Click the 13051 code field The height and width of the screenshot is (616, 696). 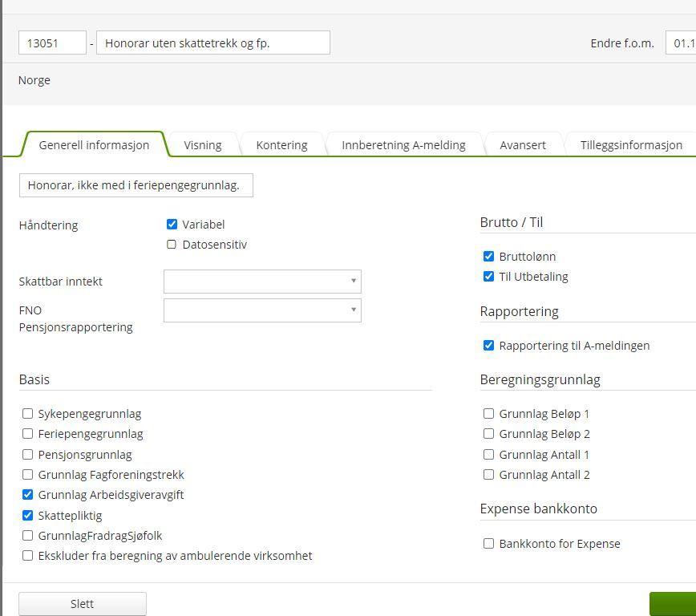(52, 43)
